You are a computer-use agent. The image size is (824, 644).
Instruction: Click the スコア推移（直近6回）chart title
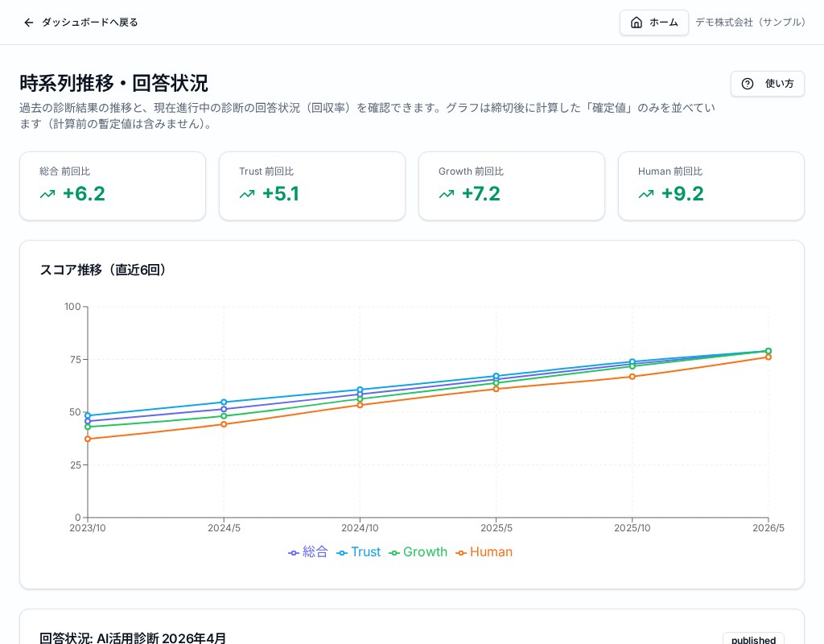click(102, 270)
